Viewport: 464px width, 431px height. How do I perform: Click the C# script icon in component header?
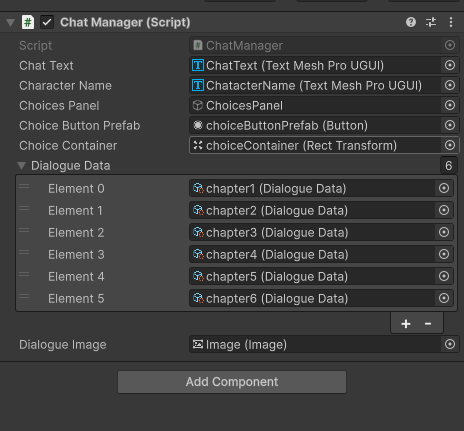tap(28, 22)
